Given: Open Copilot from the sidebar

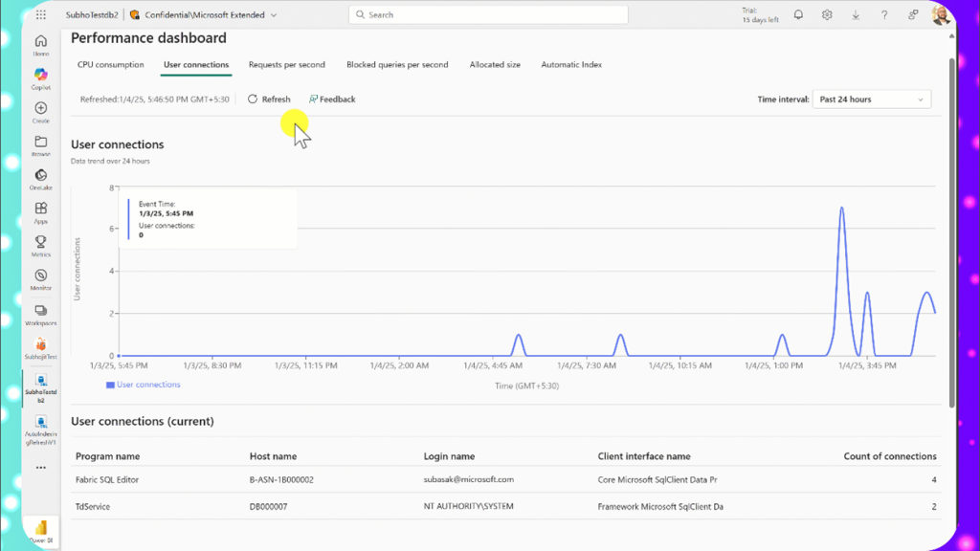Looking at the screenshot, I should click(x=40, y=78).
